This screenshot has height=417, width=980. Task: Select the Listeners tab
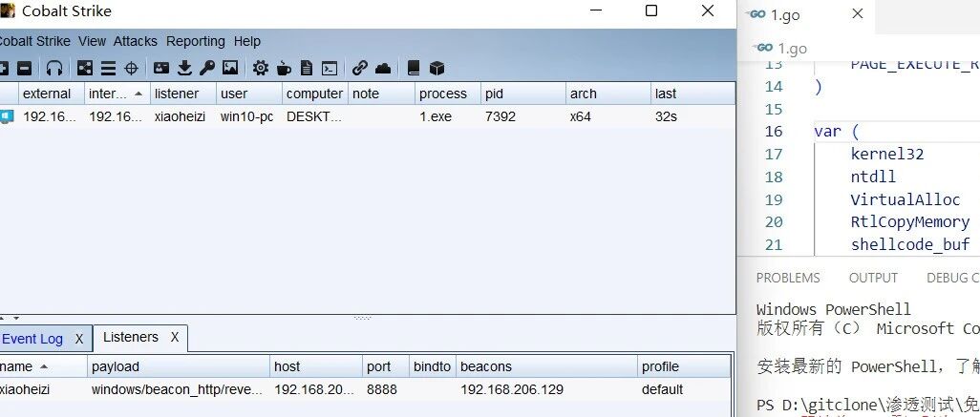tap(131, 337)
